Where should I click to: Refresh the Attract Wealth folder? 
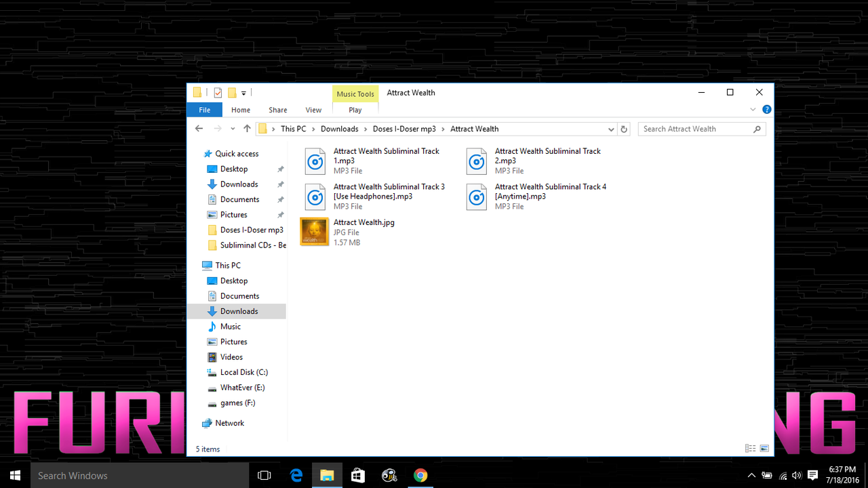click(625, 129)
